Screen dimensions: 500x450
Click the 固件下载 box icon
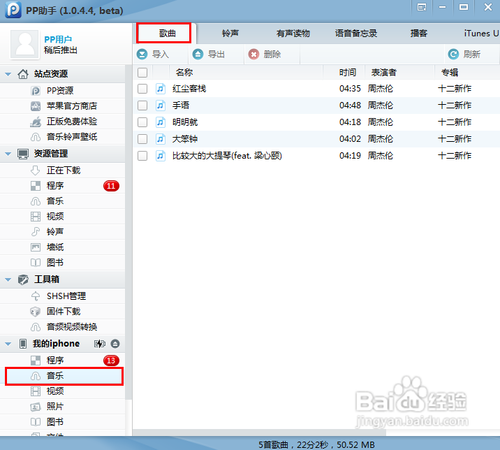pos(35,311)
